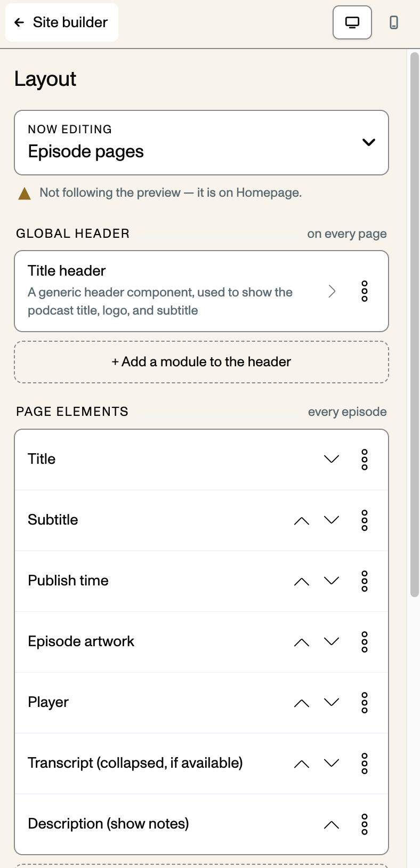This screenshot has width=420, height=868.
Task: Open options menu for Episode artwork
Action: pyautogui.click(x=365, y=642)
